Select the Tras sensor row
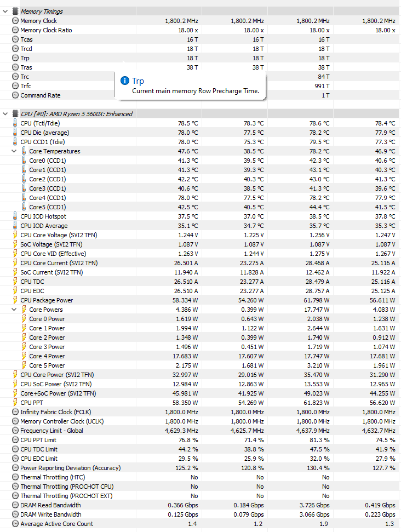The height and width of the screenshot is (532, 401). tap(200, 67)
